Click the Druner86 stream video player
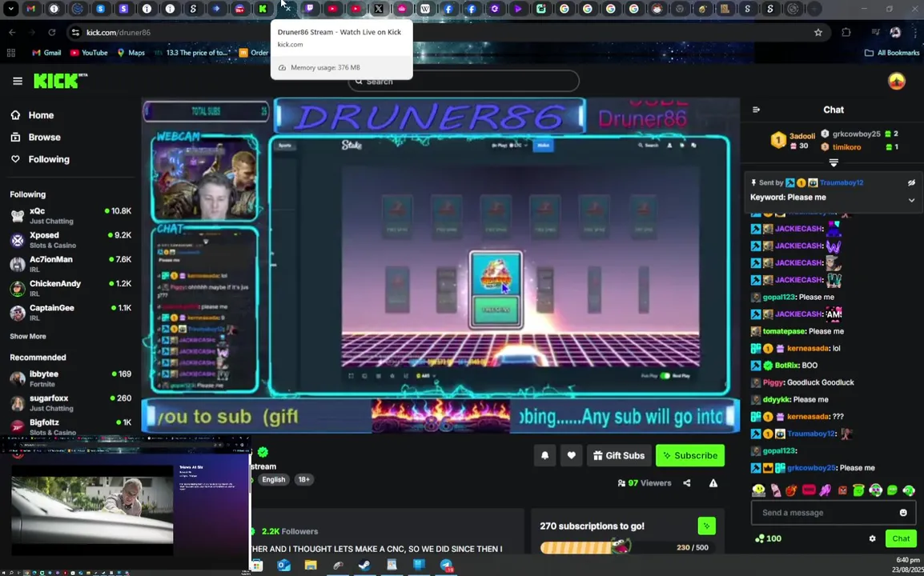The height and width of the screenshot is (576, 924). 440,265
